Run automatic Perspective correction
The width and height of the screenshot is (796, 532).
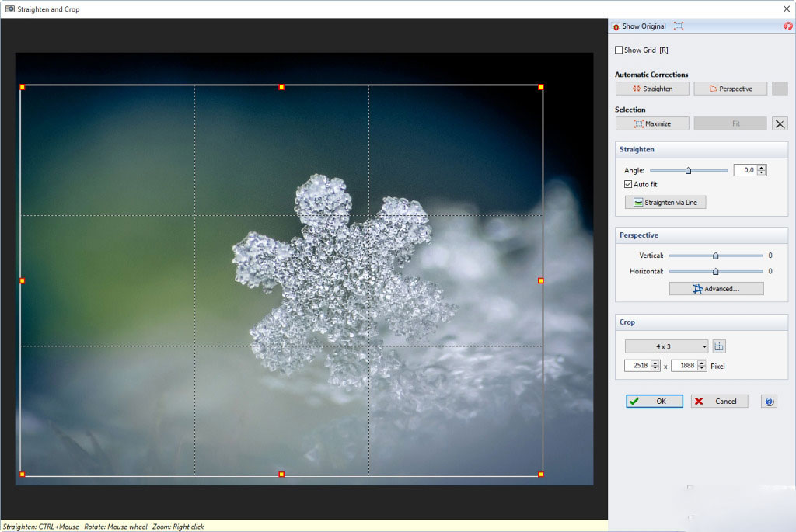(x=730, y=89)
